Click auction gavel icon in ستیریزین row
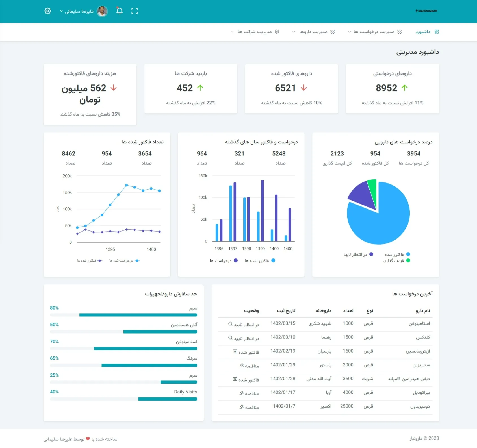Screen dimensions: 477x448 [x=242, y=366]
